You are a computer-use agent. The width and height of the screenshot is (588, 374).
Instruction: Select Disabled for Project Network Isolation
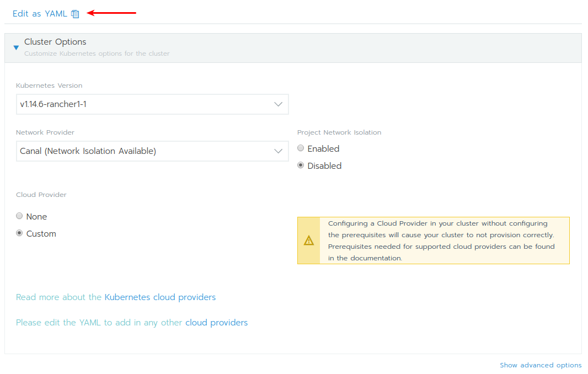[x=301, y=165]
